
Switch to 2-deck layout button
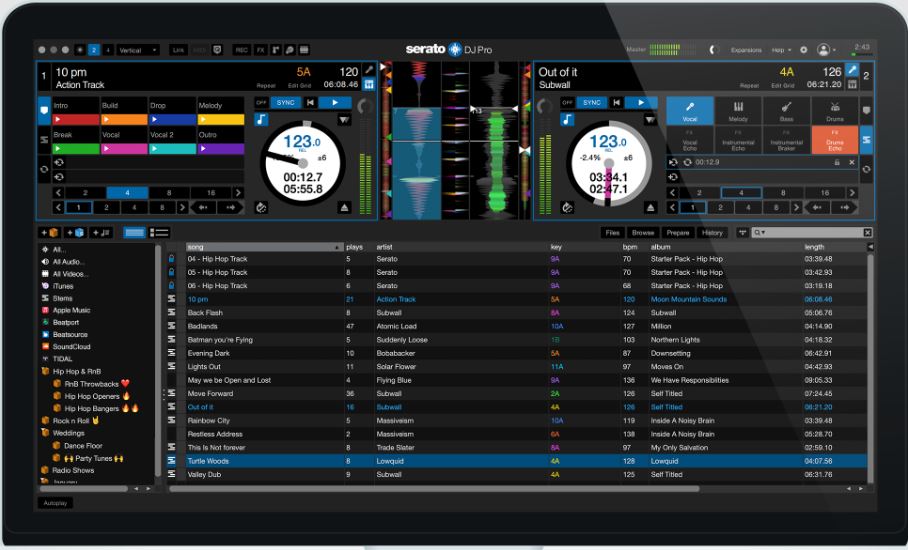94,50
